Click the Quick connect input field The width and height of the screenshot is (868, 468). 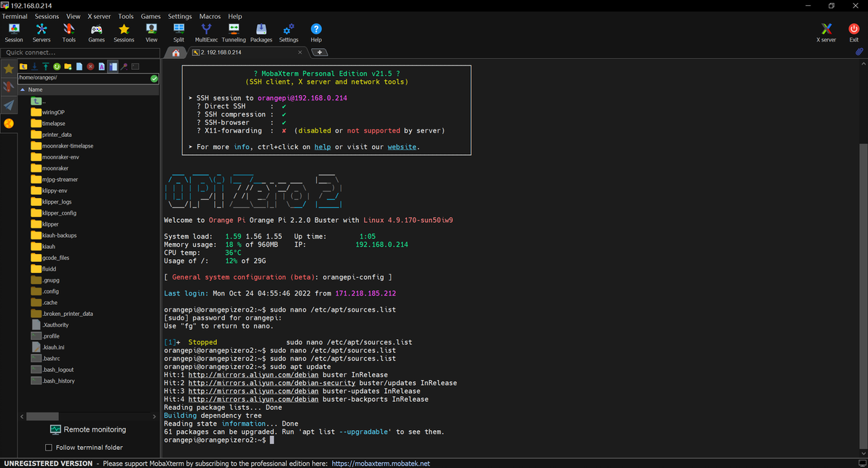tap(80, 52)
